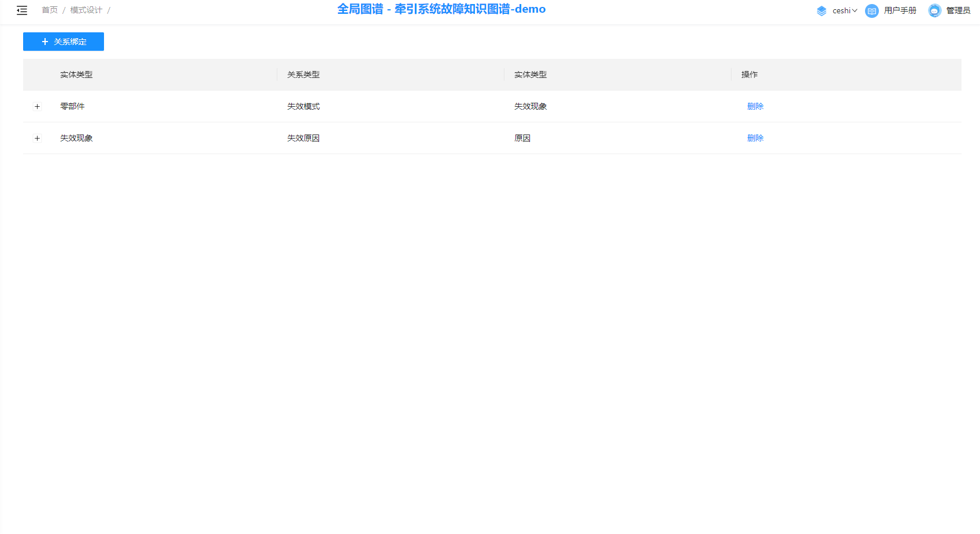Delete the 零部件 relation row

[x=755, y=106]
